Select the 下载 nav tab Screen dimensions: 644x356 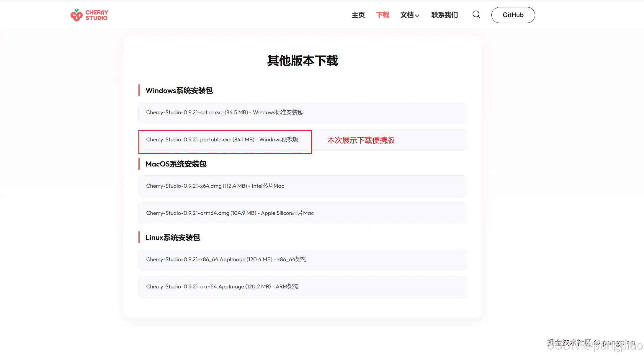[x=383, y=15]
